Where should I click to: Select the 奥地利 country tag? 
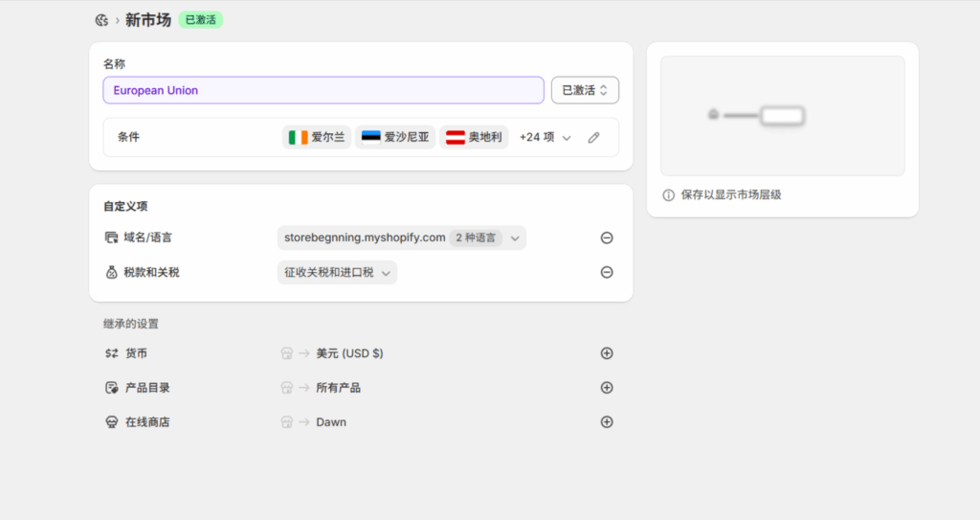pyautogui.click(x=474, y=138)
